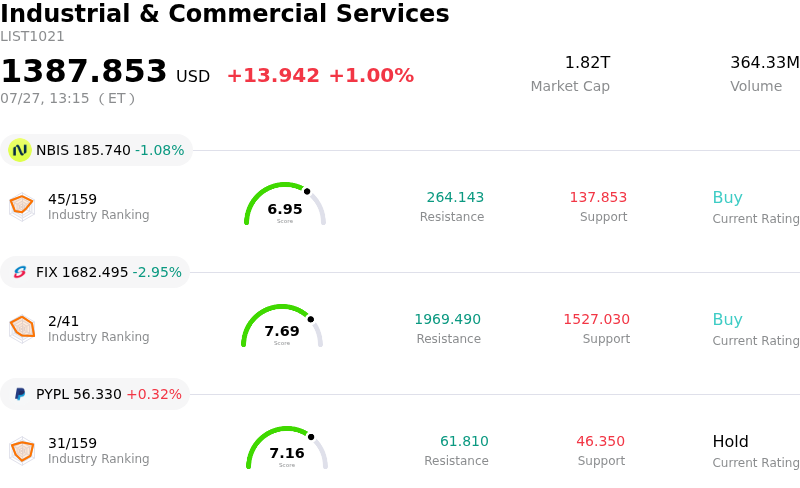Open the NBIS industry ranking radar icon
Viewport: 800px width, 488px height.
pos(22,207)
